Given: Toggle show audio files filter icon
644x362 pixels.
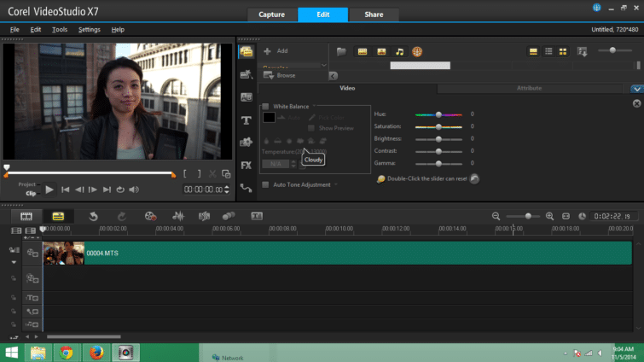Looking at the screenshot, I should click(400, 52).
